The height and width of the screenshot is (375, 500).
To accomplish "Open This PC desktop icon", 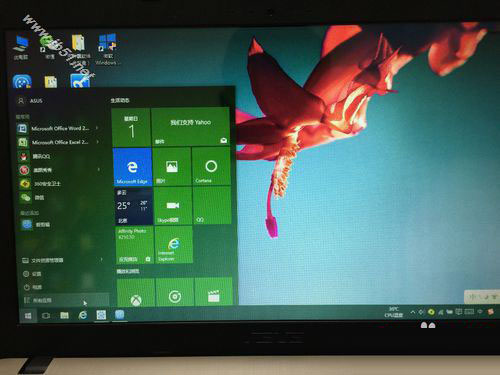I will 21,47.
